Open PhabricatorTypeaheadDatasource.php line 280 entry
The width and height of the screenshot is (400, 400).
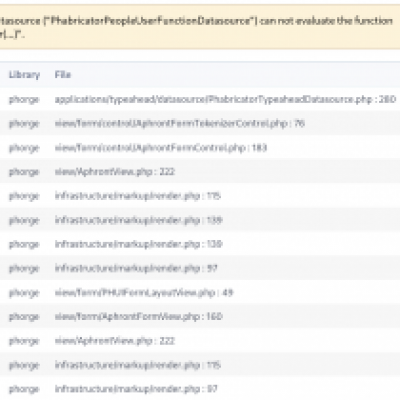tap(225, 99)
